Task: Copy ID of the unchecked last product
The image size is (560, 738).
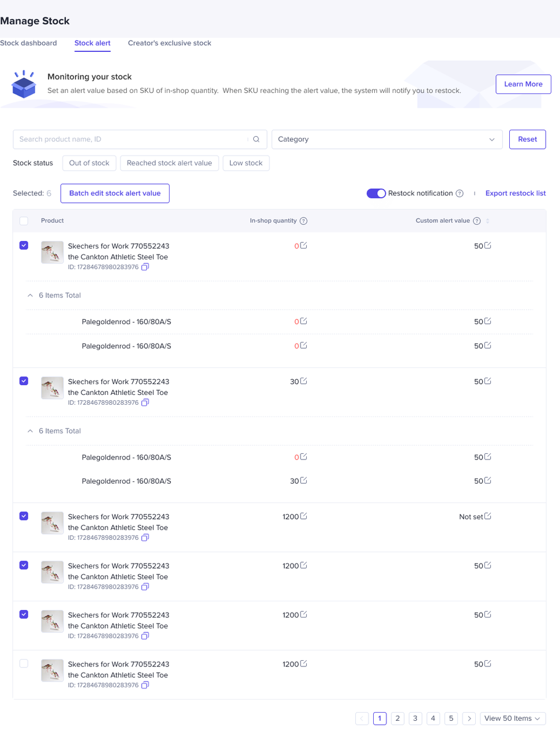Action: pos(145,685)
